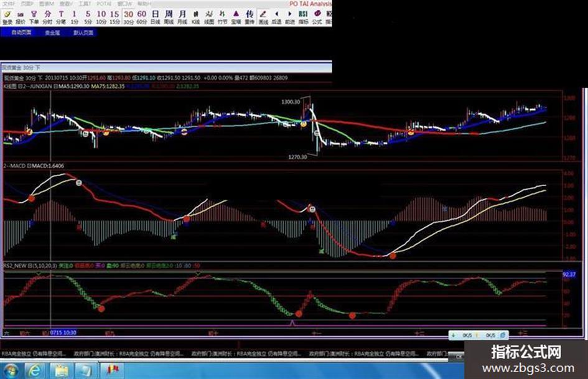Click the Windows Start button
The image size is (588, 379).
coord(12,370)
